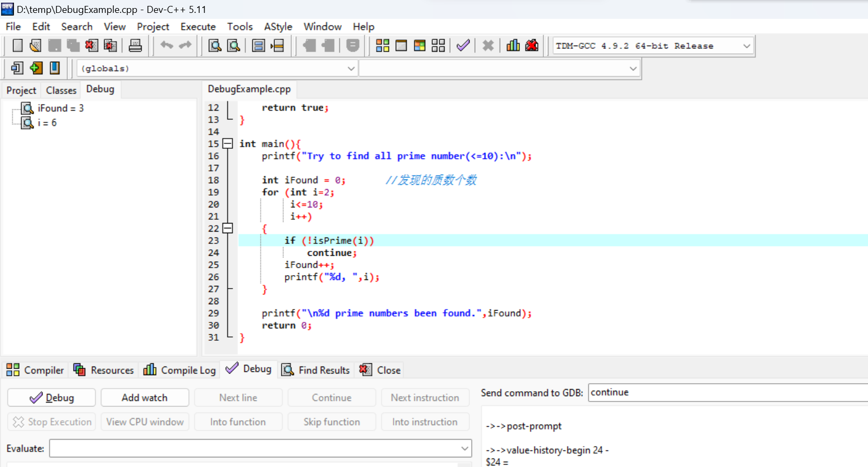
Task: Click the Debug checkmark toolbar icon
Action: point(464,46)
